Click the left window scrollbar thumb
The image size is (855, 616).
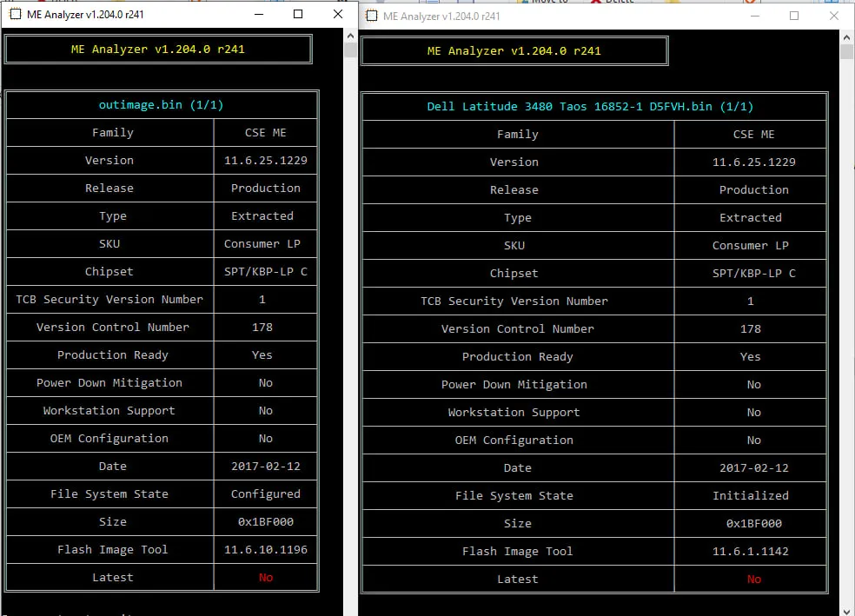(351, 50)
